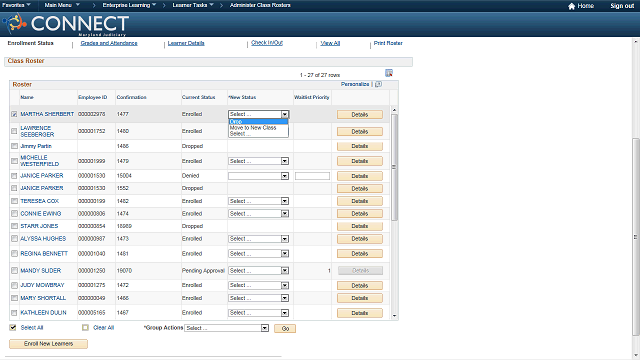Choose Drop in the open status list
This screenshot has height=360, width=640.
258,122
